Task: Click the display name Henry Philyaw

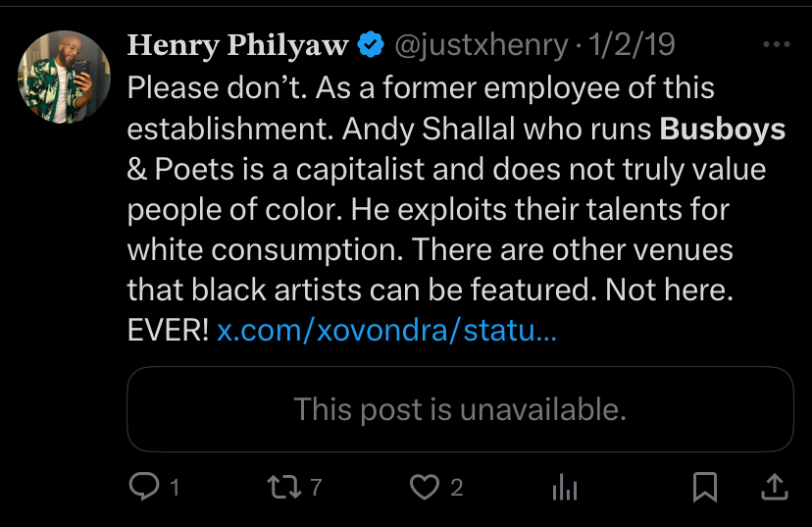Action: [238, 45]
